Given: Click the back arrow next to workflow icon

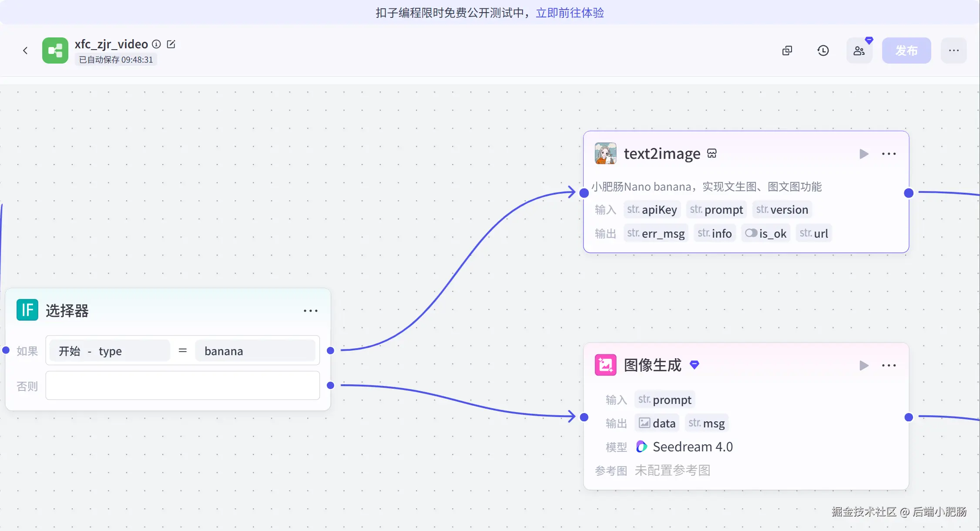Looking at the screenshot, I should pos(25,50).
